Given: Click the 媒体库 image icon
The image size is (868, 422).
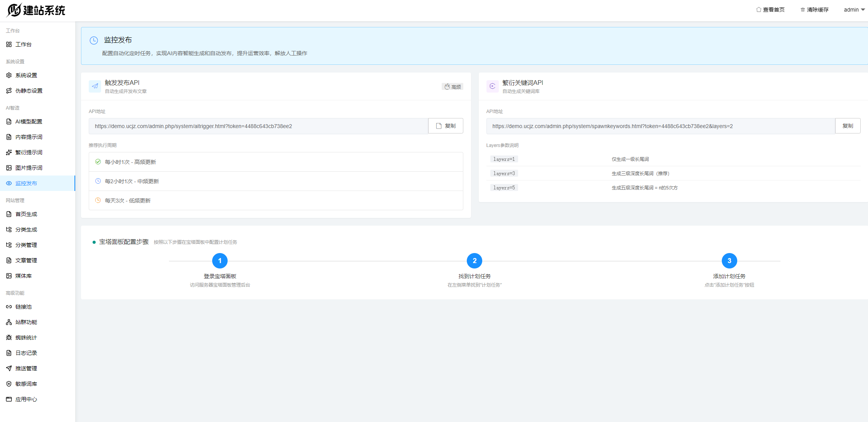Looking at the screenshot, I should point(9,276).
